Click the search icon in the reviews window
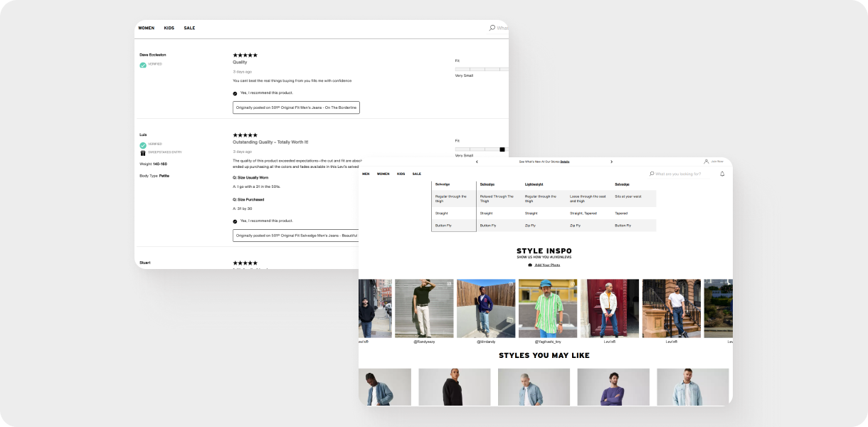Screen dimensions: 868x427 tap(492, 28)
